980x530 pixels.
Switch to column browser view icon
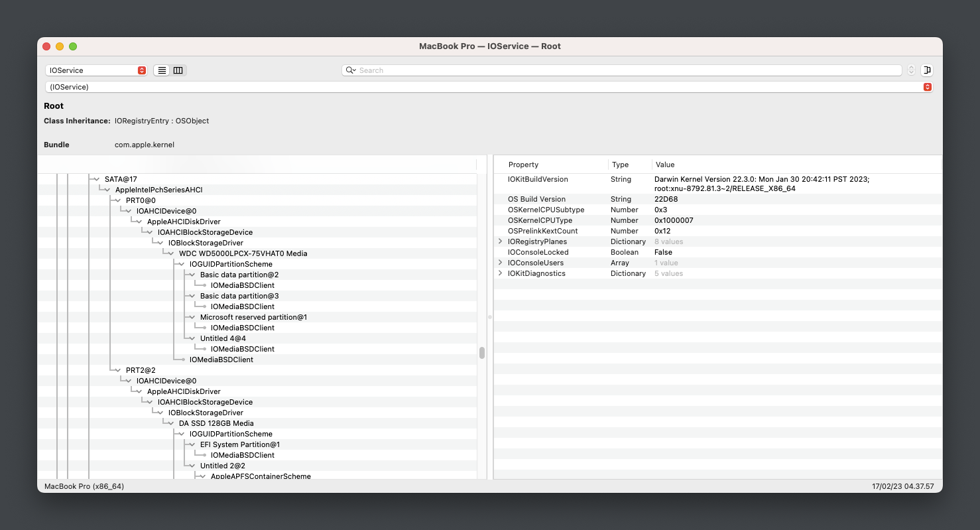click(x=178, y=70)
